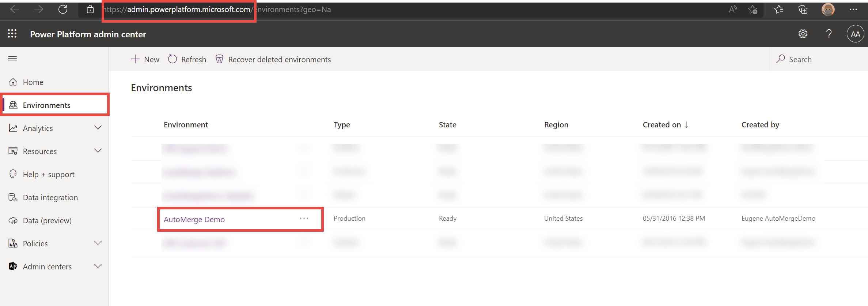Click the Ready state cell
The height and width of the screenshot is (306, 868).
(448, 219)
